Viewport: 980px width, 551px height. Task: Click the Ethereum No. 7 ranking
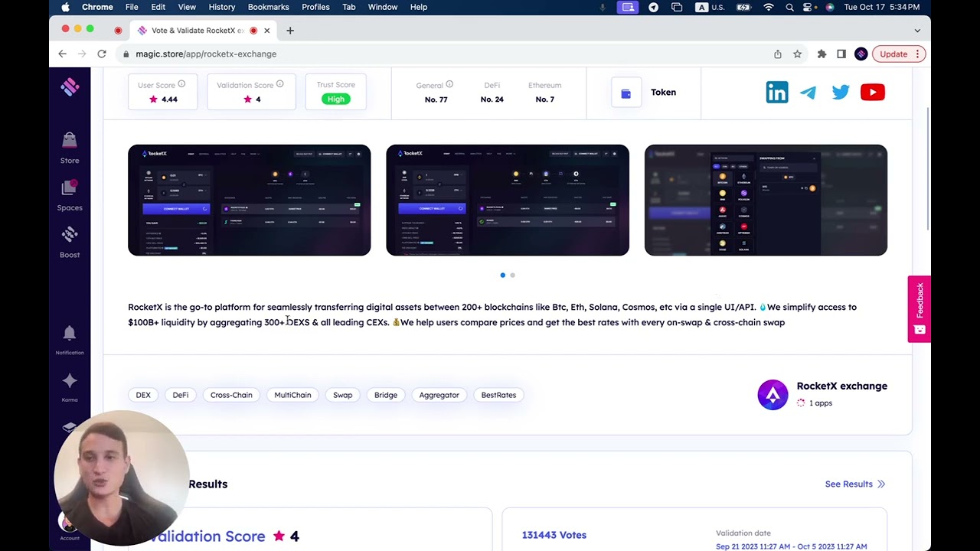544,92
